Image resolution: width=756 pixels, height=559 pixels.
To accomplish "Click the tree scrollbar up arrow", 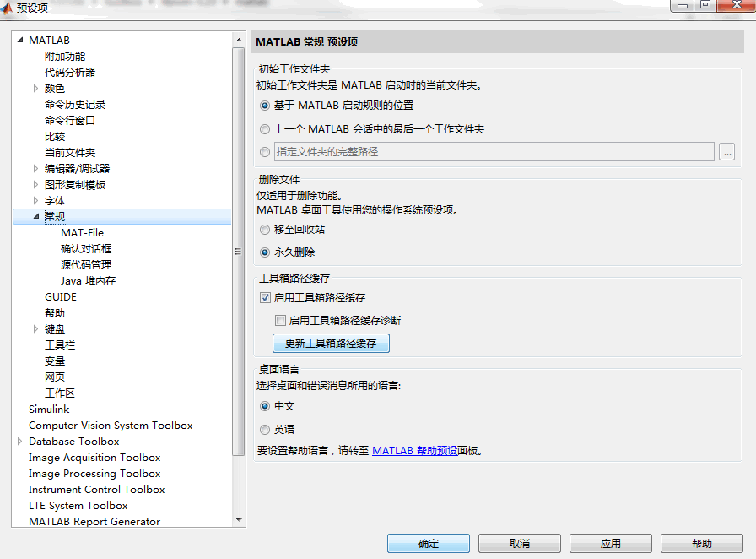I will coord(239,40).
